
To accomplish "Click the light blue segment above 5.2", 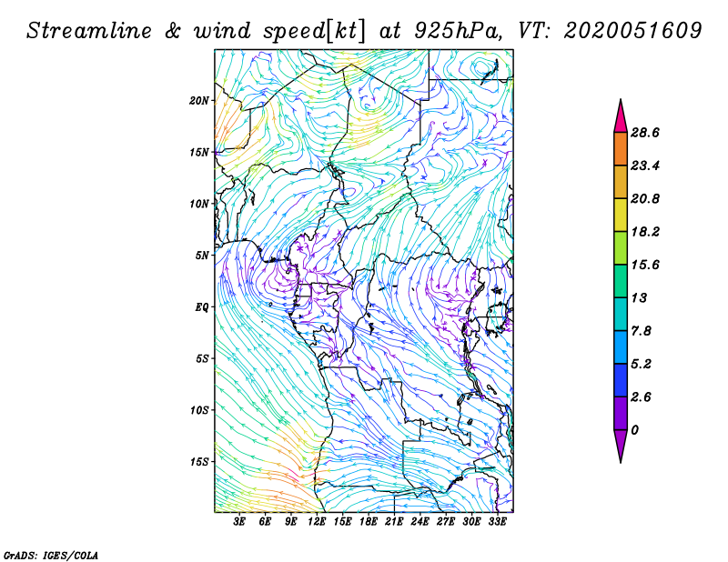I will tap(621, 346).
